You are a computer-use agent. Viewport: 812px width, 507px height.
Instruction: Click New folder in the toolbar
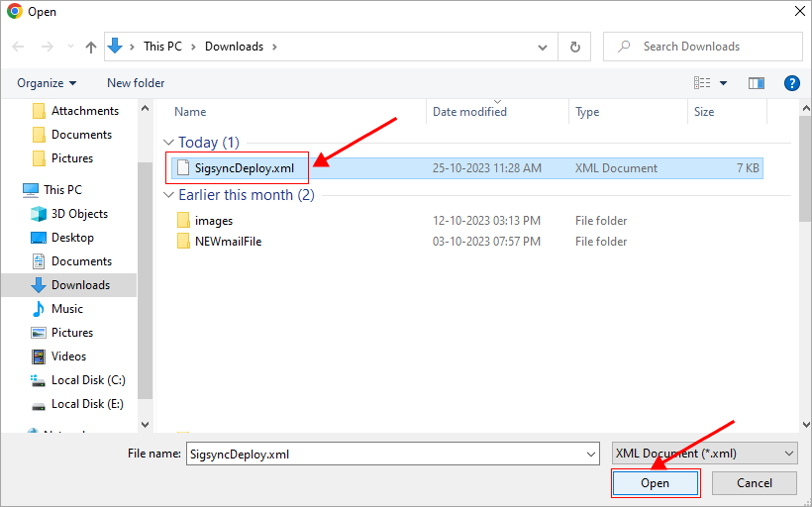(136, 83)
